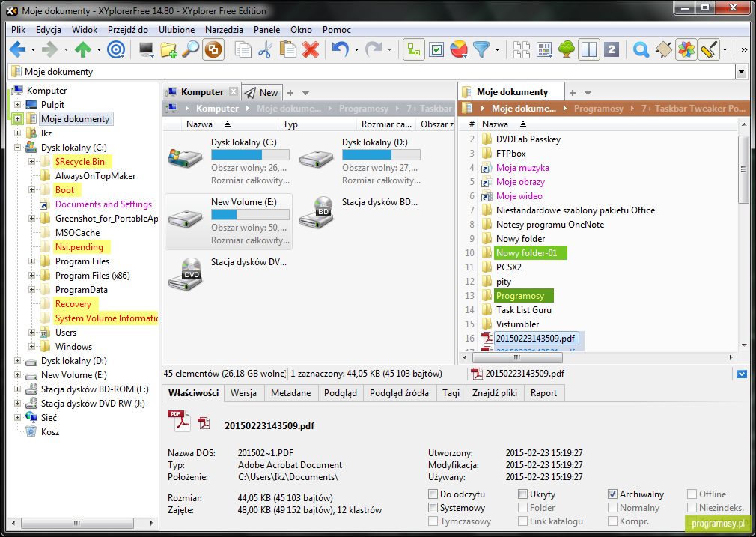756x537 pixels.
Task: Toggle dual pane layout icon
Action: click(589, 49)
